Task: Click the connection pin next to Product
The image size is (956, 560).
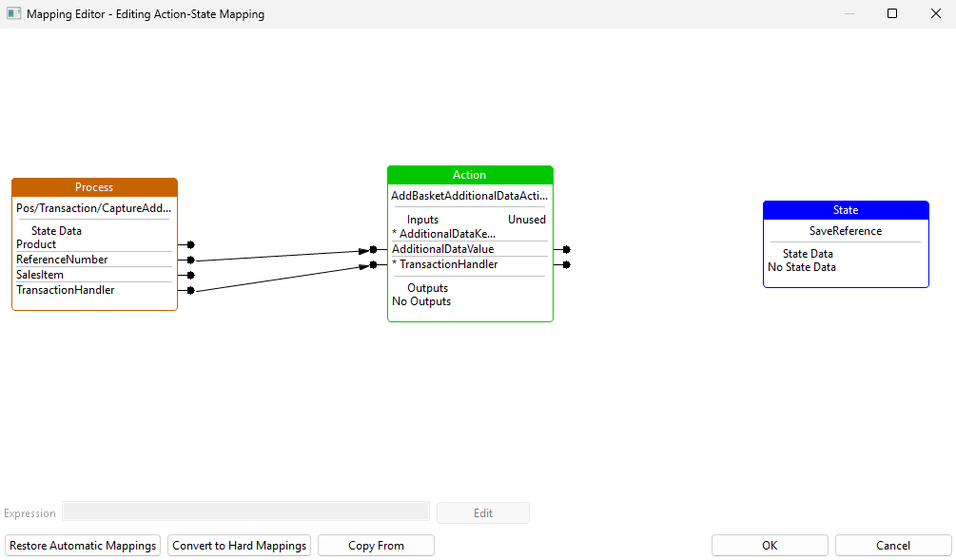Action: (189, 244)
